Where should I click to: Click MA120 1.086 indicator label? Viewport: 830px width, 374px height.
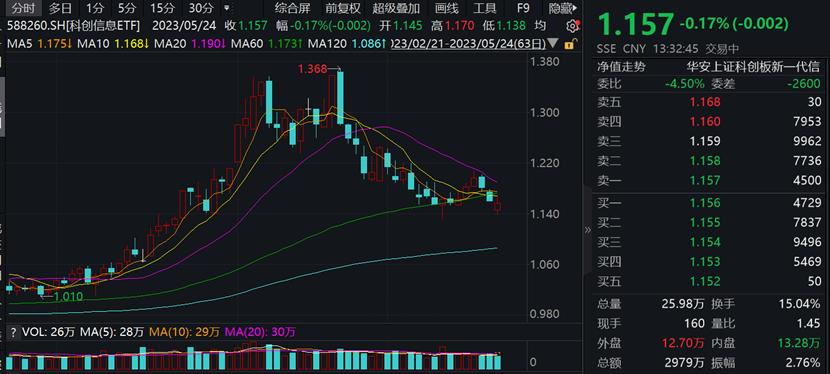coord(347,44)
